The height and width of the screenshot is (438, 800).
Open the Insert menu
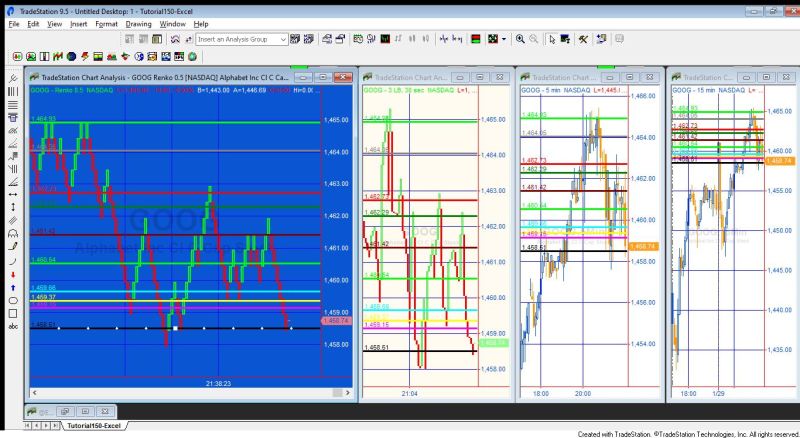tap(79, 24)
